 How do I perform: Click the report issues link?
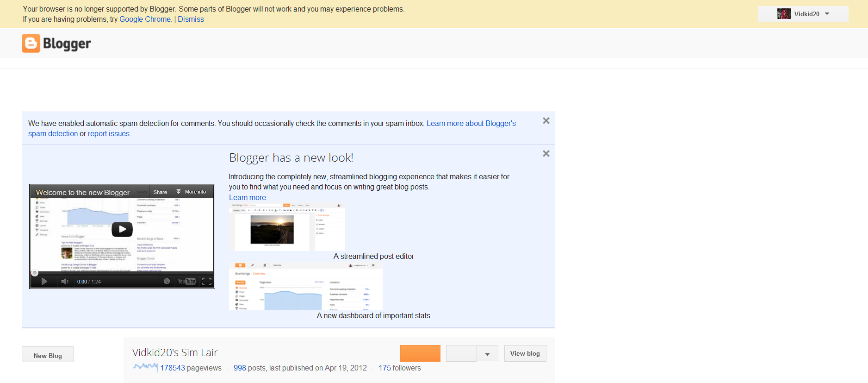[109, 134]
